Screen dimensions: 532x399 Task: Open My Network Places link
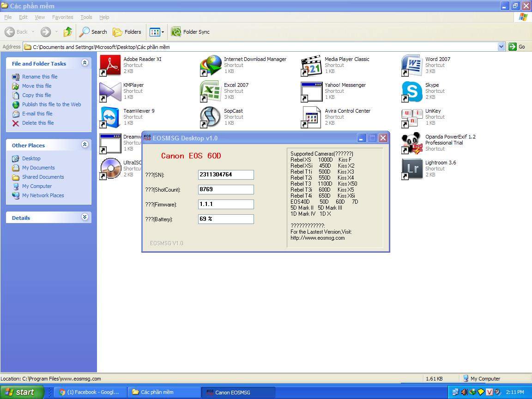coord(43,195)
